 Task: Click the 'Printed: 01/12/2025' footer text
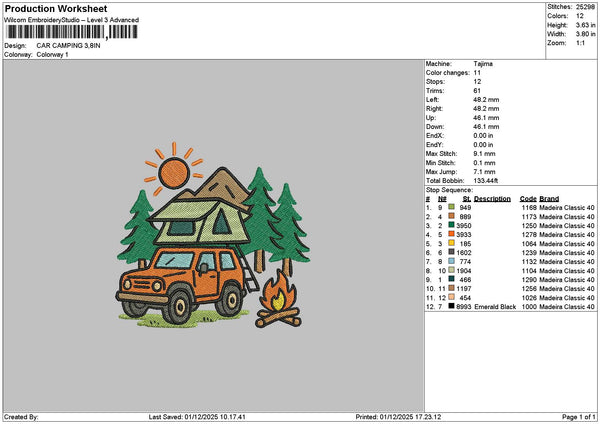tap(398, 417)
